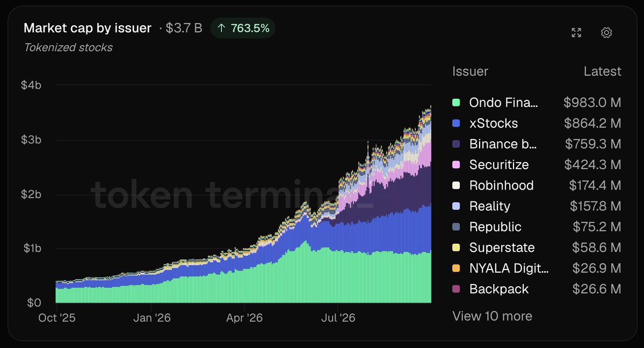The image size is (644, 348).
Task: Click the Backpack magenta swatch
Action: pyautogui.click(x=456, y=289)
